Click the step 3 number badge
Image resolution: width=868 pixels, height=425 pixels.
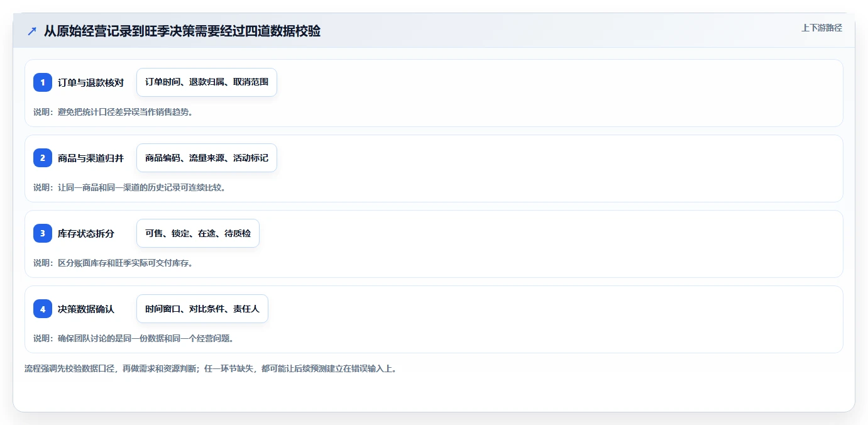(43, 233)
